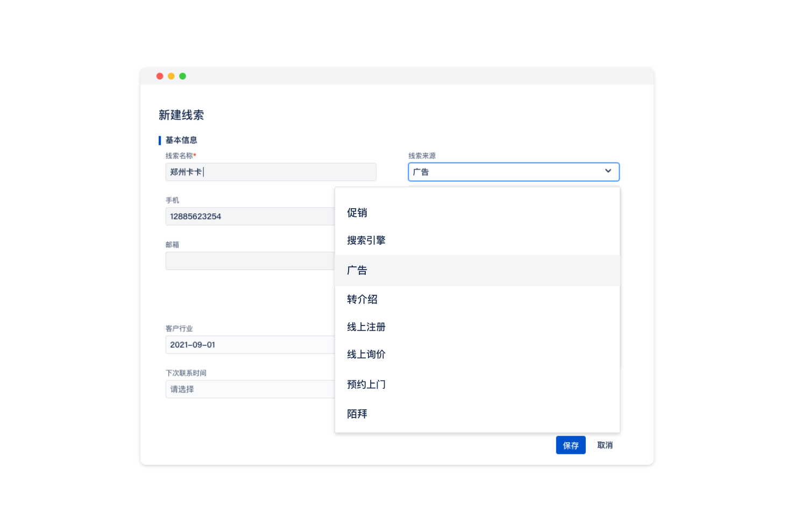Click the 手机 number field
The width and height of the screenshot is (794, 532).
250,216
